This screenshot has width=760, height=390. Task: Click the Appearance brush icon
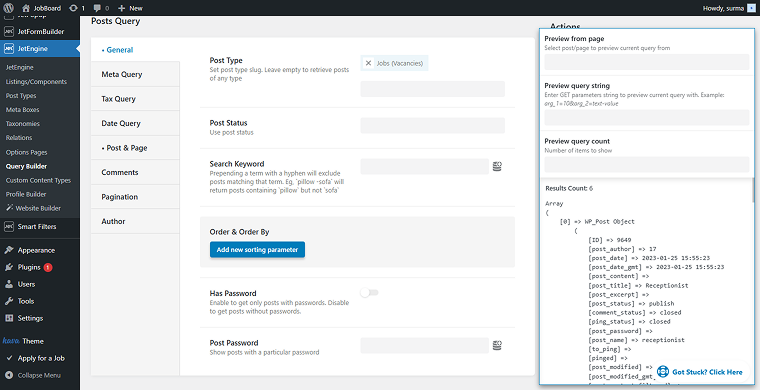tap(9, 250)
